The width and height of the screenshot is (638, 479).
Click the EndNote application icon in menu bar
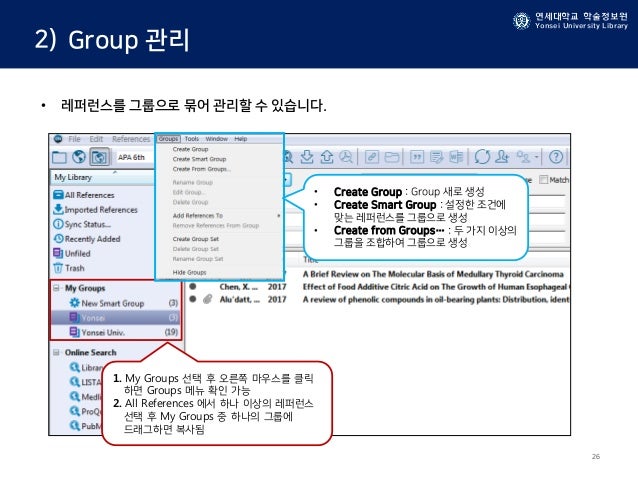(x=58, y=139)
